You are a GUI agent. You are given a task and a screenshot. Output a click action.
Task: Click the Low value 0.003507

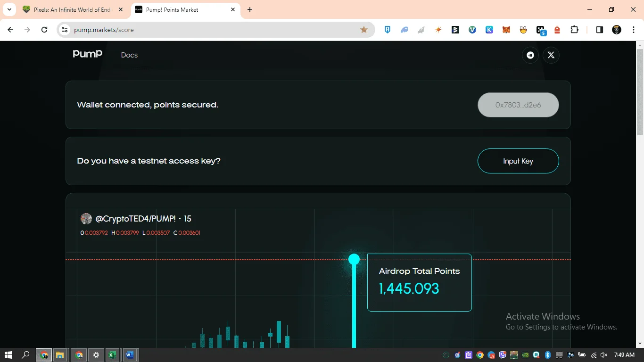coord(158,233)
